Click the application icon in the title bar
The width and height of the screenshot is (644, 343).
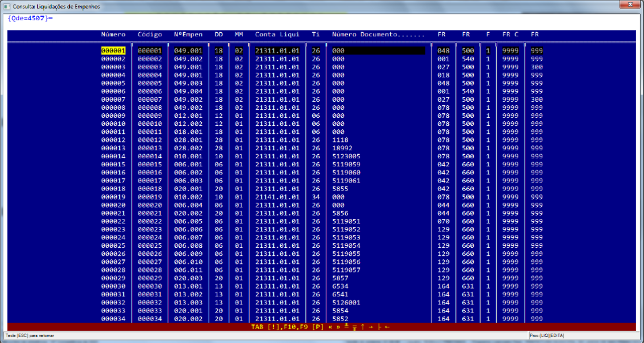tap(7, 6)
